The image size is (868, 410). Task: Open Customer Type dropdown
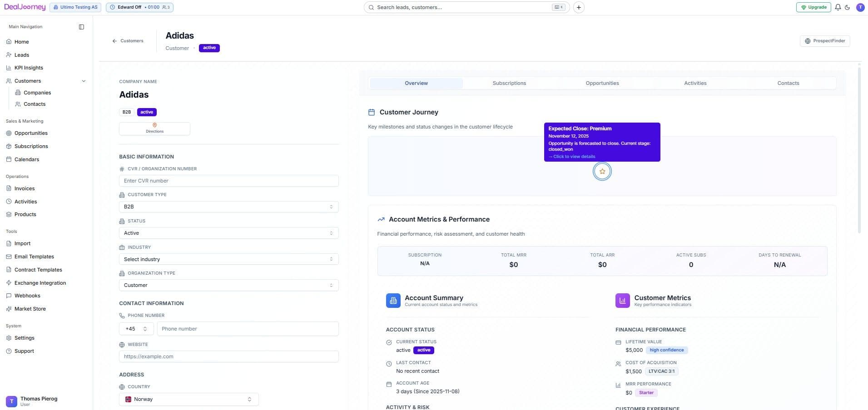pyautogui.click(x=229, y=207)
